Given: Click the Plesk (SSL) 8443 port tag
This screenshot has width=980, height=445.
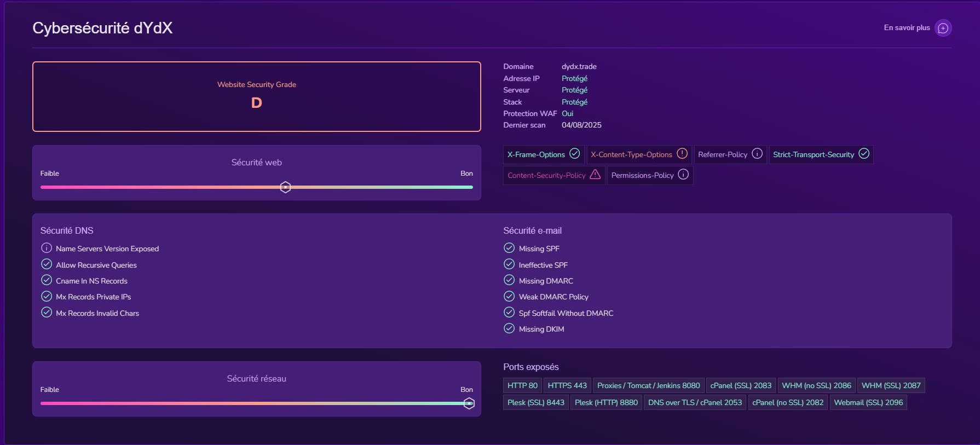Looking at the screenshot, I should point(535,402).
